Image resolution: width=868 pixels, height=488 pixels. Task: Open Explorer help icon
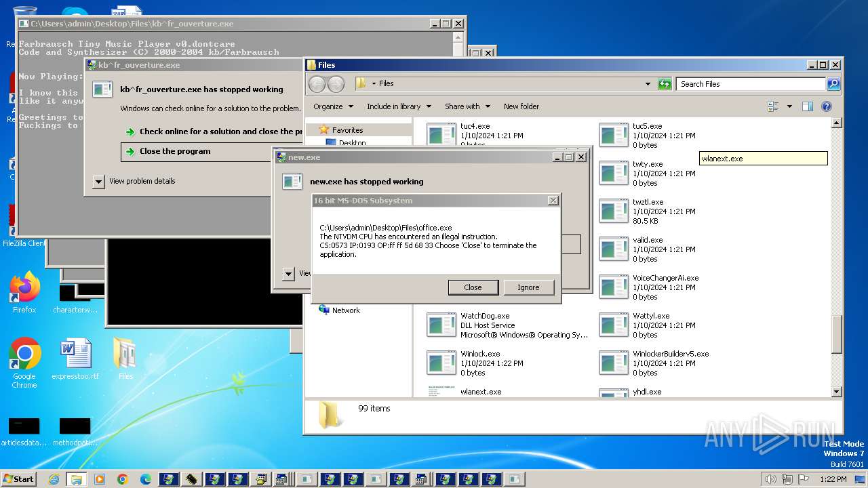[826, 106]
